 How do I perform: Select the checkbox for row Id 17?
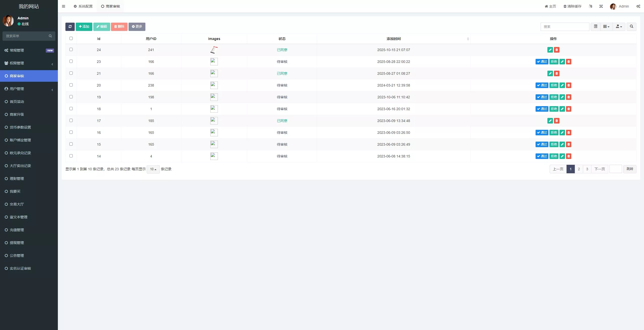tap(71, 120)
